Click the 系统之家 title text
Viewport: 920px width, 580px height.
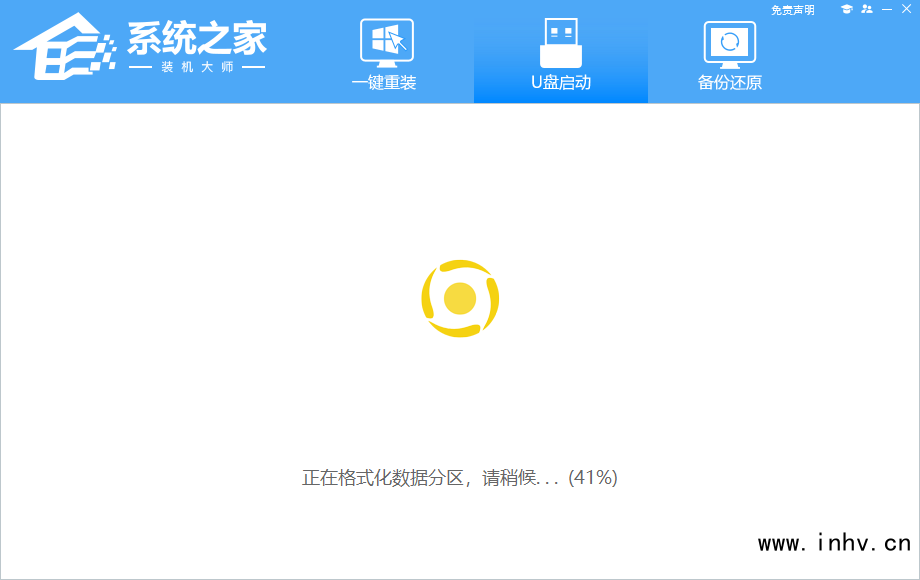[197, 38]
